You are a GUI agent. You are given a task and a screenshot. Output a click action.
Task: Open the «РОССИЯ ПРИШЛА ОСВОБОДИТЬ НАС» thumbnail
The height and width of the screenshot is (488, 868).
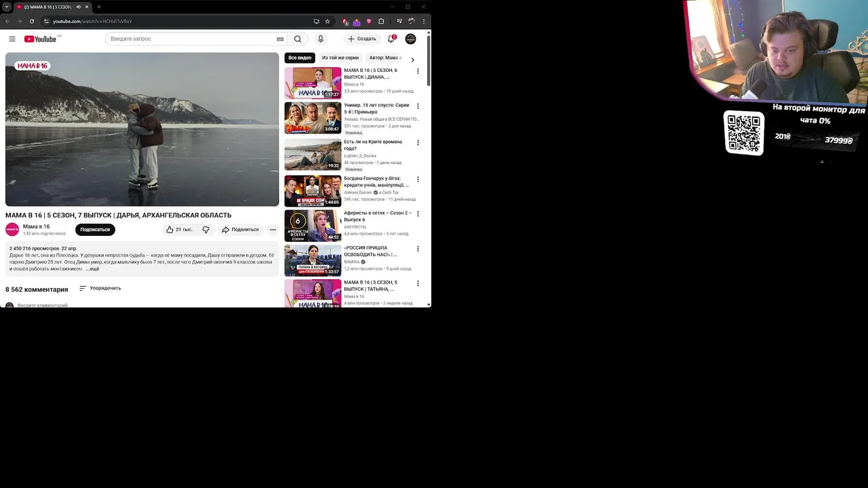click(x=313, y=260)
